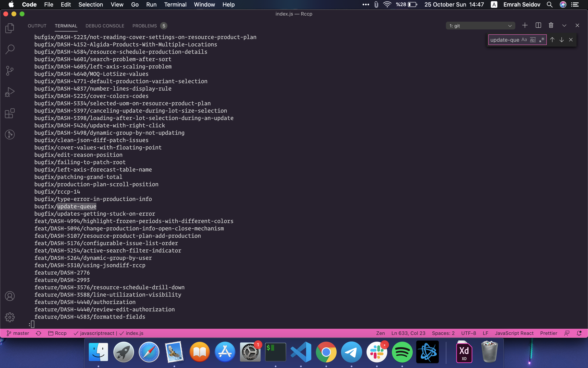
Task: Click highlighted 'update-queue' branch text
Action: (77, 206)
